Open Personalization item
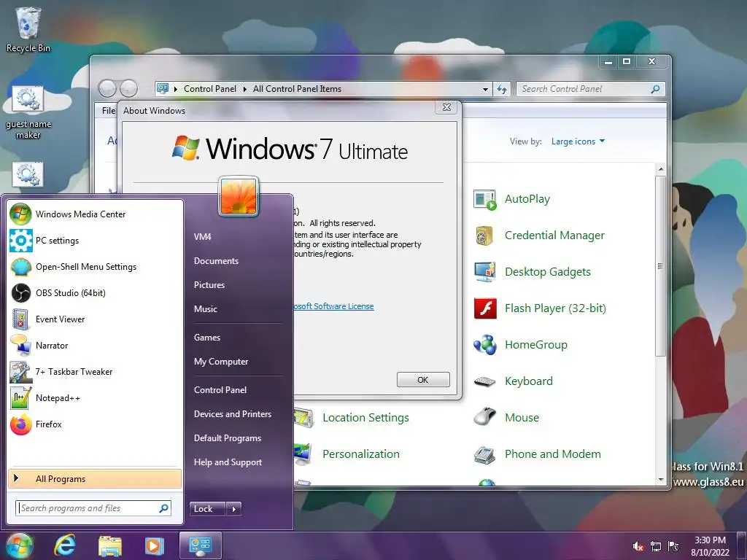The width and height of the screenshot is (747, 560). (x=360, y=454)
